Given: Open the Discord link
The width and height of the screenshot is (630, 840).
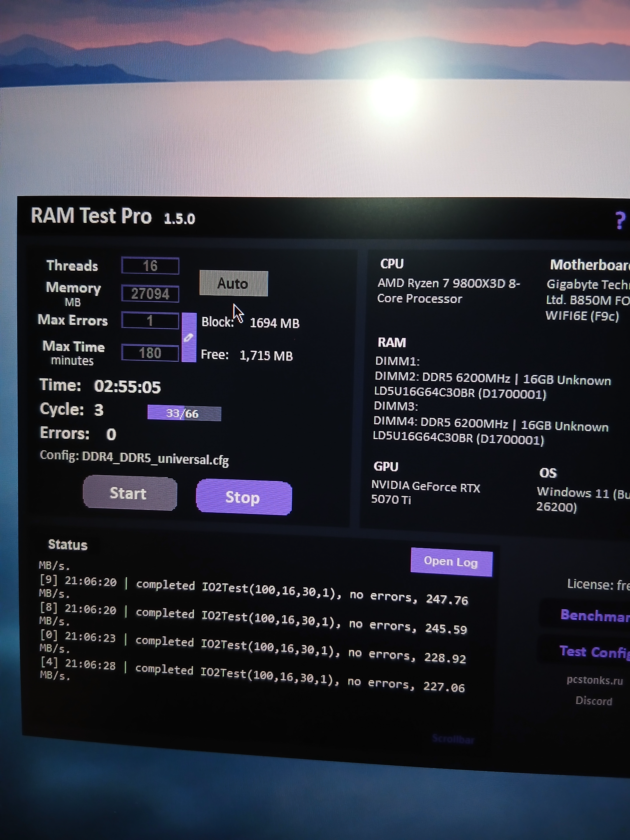Looking at the screenshot, I should 594,701.
